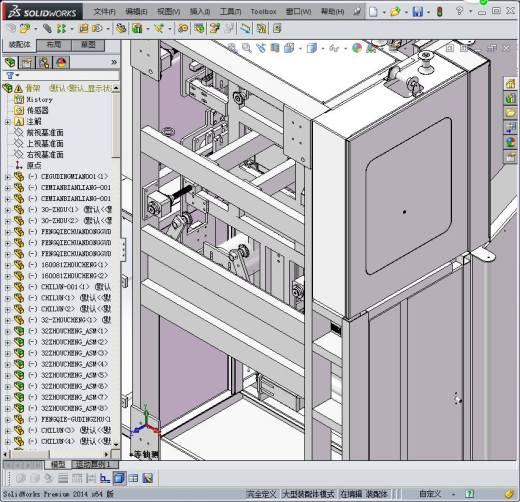Open the PropertyManager tab icon
Screen dimensions: 520x502
[27, 62]
